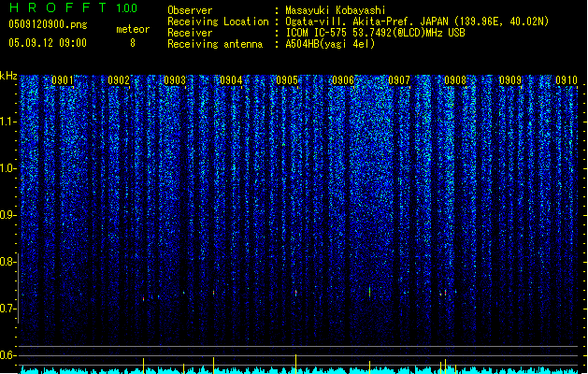Click the 0.8 frequency axis label
The width and height of the screenshot is (588, 374).
[7, 262]
